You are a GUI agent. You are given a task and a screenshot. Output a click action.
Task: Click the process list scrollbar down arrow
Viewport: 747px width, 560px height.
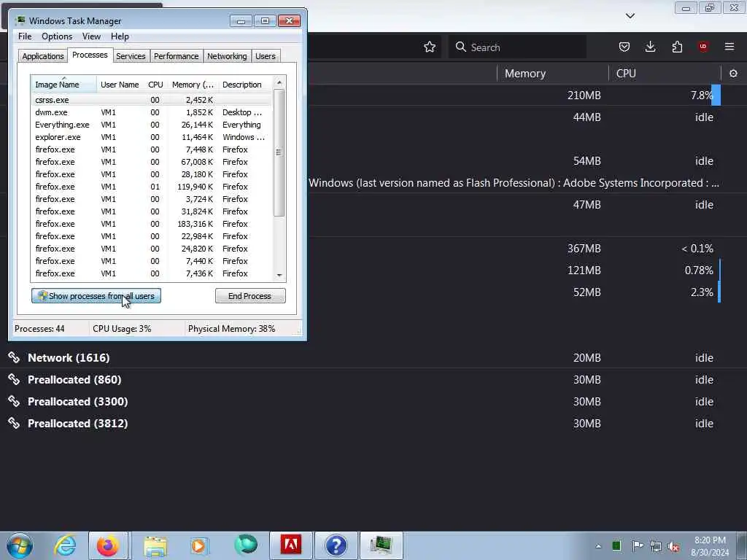tap(279, 275)
